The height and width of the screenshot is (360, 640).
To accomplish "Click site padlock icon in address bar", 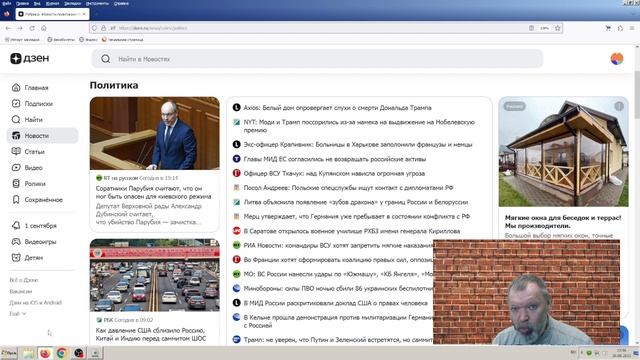I will tap(103, 28).
